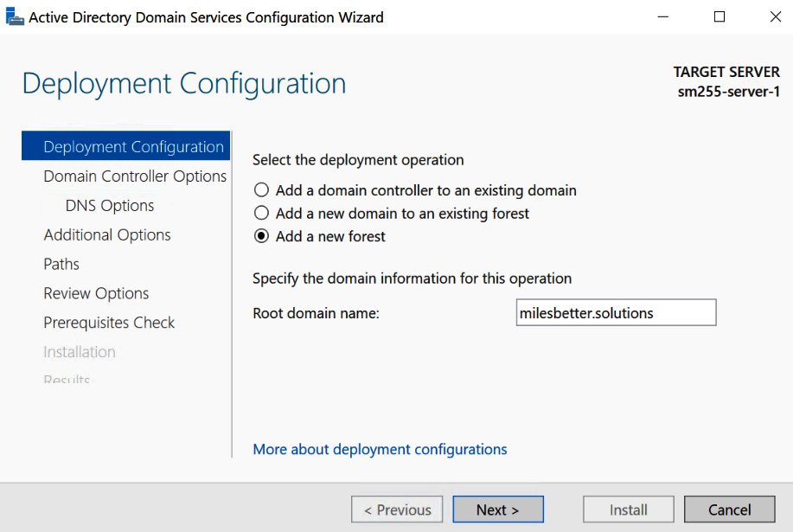Click the Deployment Configuration page heading

click(x=184, y=83)
